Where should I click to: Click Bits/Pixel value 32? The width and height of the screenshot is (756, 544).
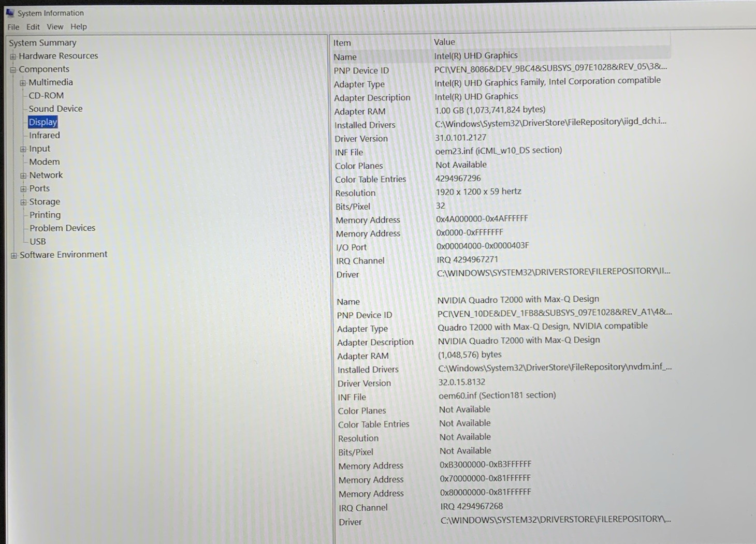click(441, 205)
